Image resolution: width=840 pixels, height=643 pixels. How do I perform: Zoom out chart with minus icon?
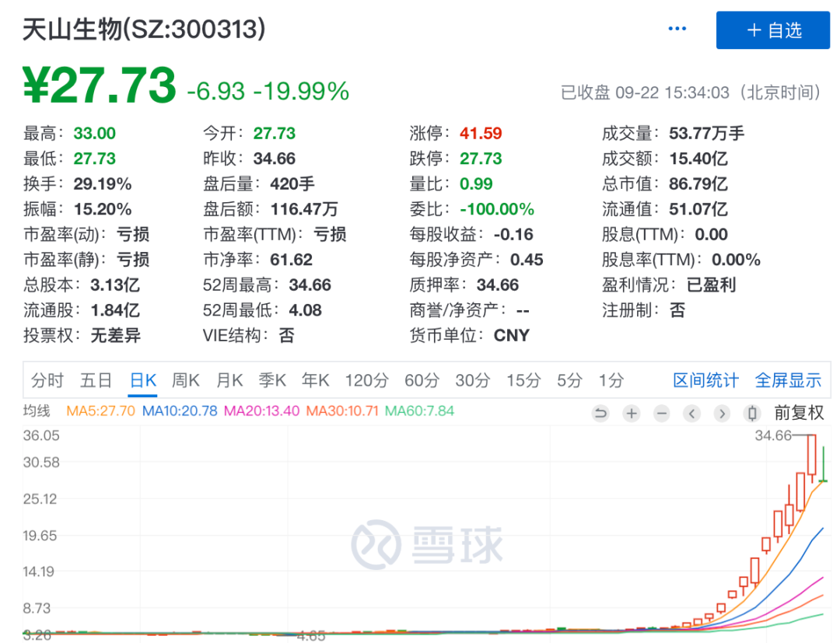click(x=662, y=414)
